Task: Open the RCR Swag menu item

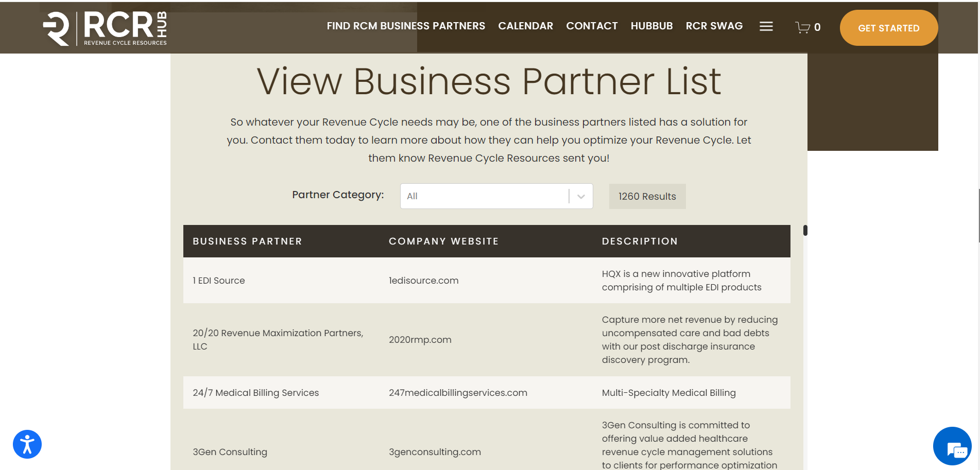Action: 714,26
